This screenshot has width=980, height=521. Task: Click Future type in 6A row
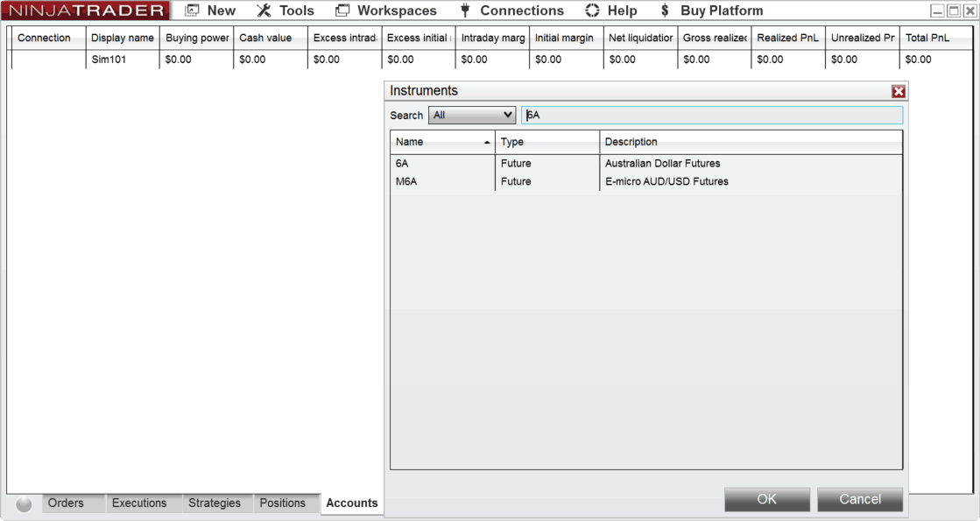pyautogui.click(x=516, y=164)
